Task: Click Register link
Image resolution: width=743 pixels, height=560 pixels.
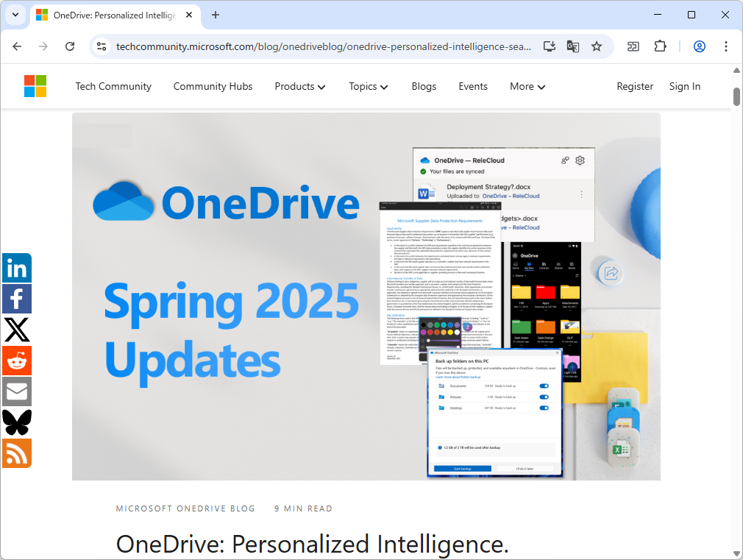Action: 635,86
